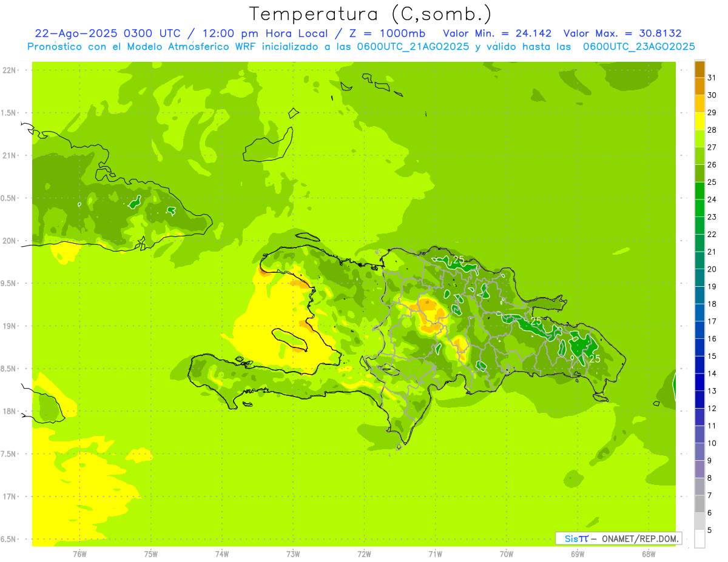728x562 pixels.
Task: Click the colorbar label "15"
Action: (712, 356)
